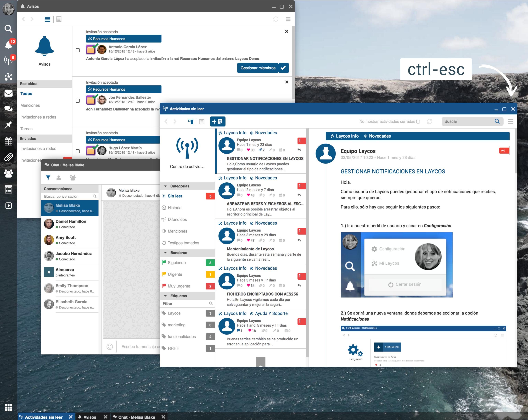Screen dimensions: 528x420
Task: Open emoji picker in chat message box
Action: (x=110, y=346)
